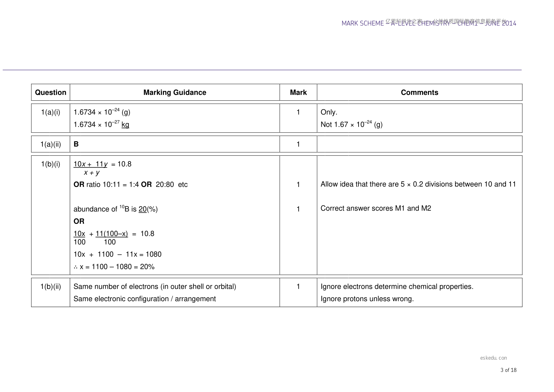Click the comment 'Not 1.67 × 10⁻²⁴ (g)'
The image size is (554, 392).
[x=352, y=124]
